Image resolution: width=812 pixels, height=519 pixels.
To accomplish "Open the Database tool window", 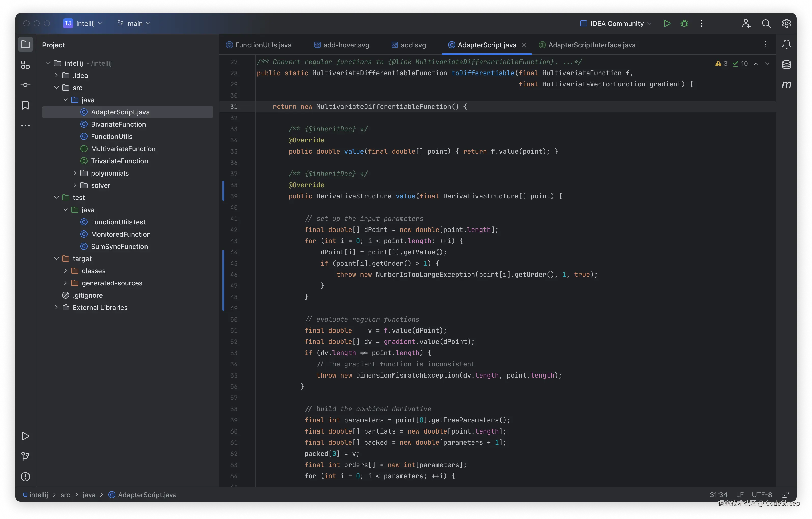I will 786,64.
